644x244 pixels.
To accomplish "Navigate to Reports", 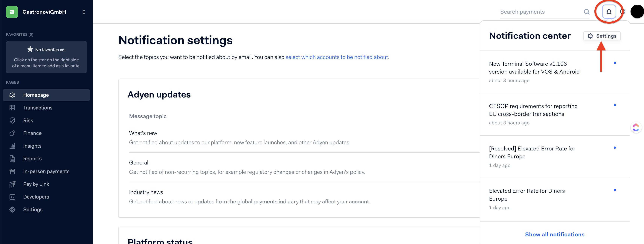I will (x=46, y=159).
